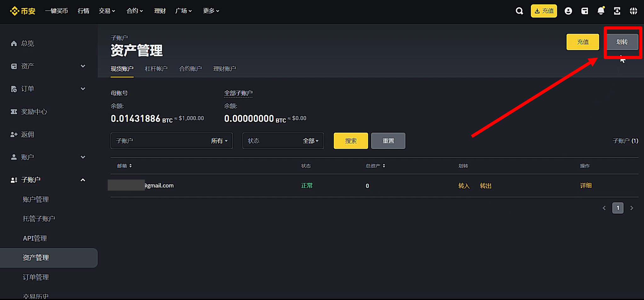Sort the table by 邮箱 column
644x300 pixels.
[124, 166]
